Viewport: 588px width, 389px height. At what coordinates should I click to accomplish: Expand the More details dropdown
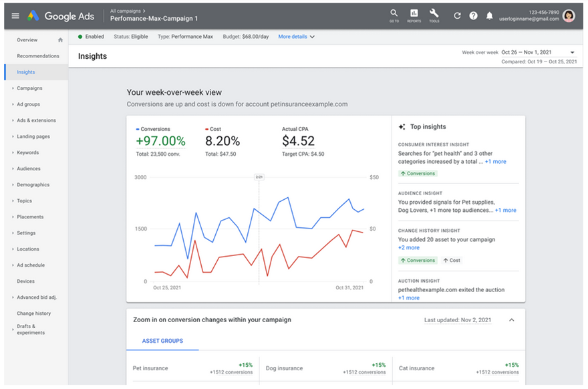pyautogui.click(x=296, y=37)
